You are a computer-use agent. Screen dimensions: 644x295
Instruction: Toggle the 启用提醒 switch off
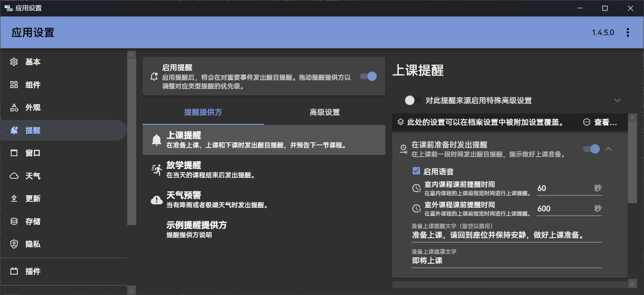(368, 76)
